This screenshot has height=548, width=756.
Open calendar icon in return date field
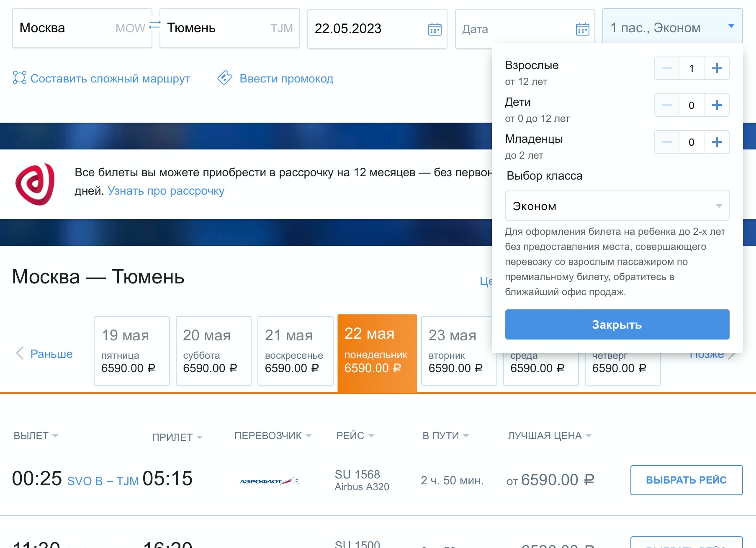tap(582, 29)
